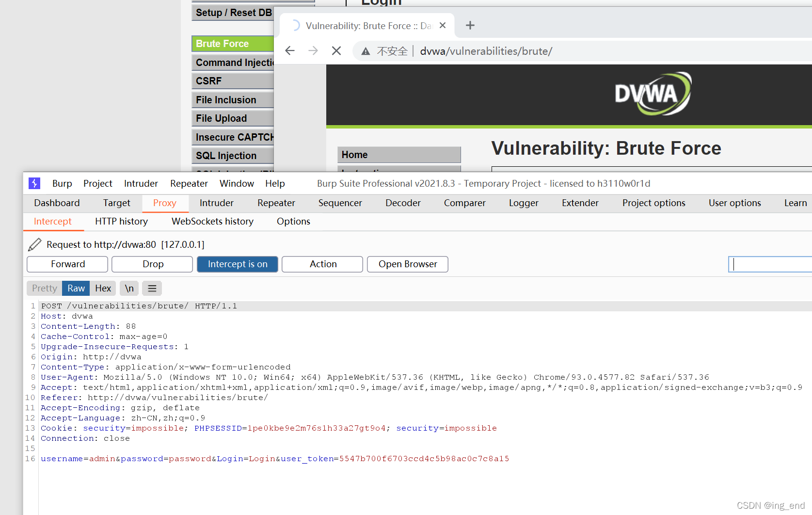
Task: Drop the intercepted request
Action: 153,264
